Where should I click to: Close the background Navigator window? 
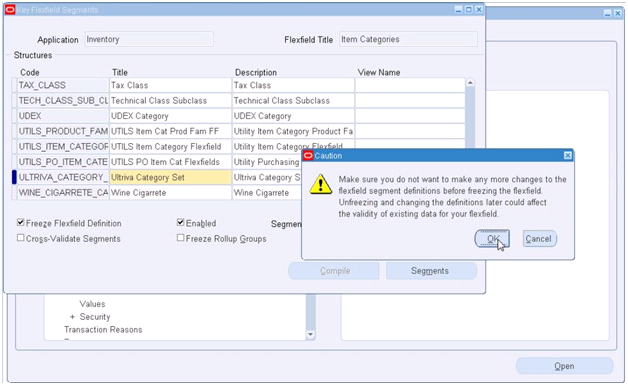click(618, 14)
